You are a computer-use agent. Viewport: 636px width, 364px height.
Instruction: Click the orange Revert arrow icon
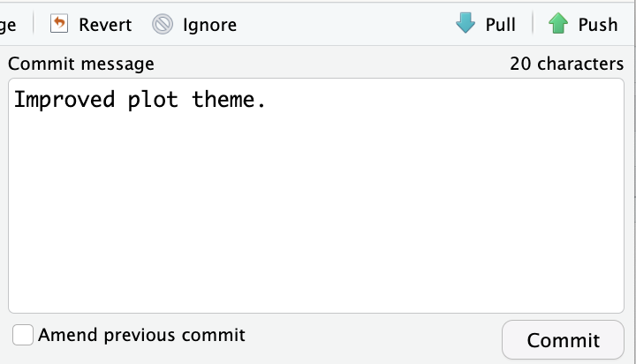click(x=59, y=24)
